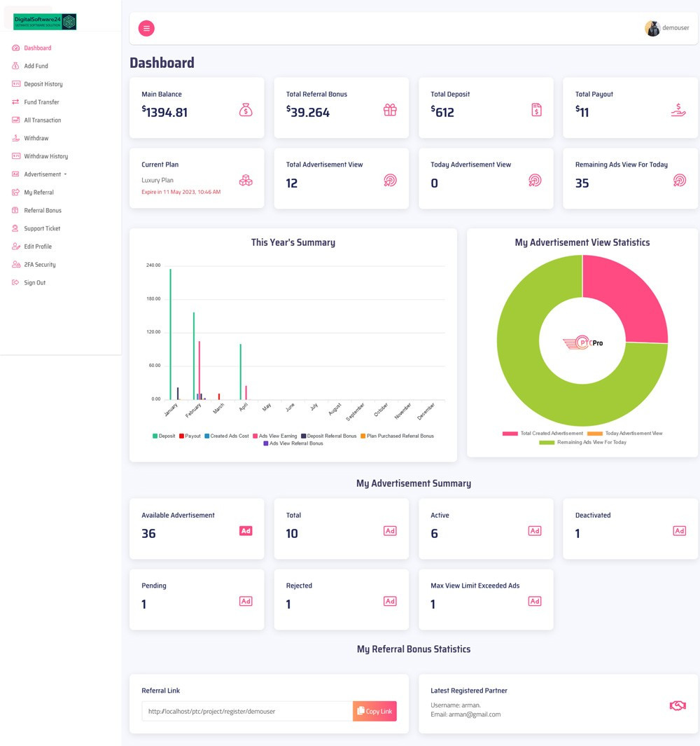This screenshot has width=700, height=746.
Task: Toggle the Deposit series in chart legend
Action: [x=164, y=436]
